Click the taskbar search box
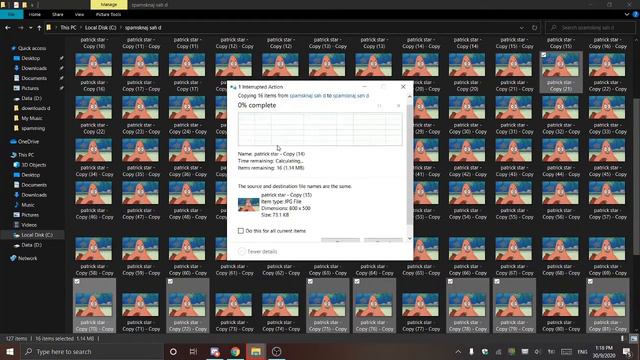Viewport: 640px width, 360px height. pyautogui.click(x=91, y=351)
